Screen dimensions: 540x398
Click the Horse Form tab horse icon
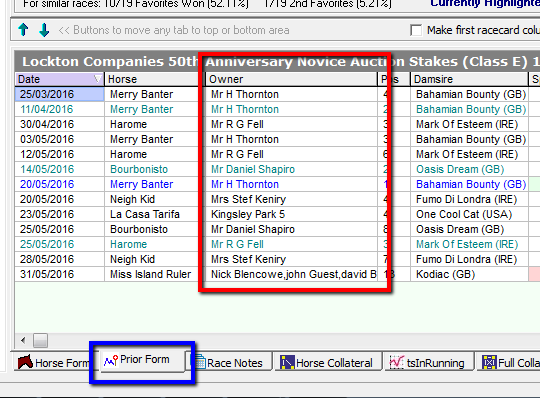[25, 362]
